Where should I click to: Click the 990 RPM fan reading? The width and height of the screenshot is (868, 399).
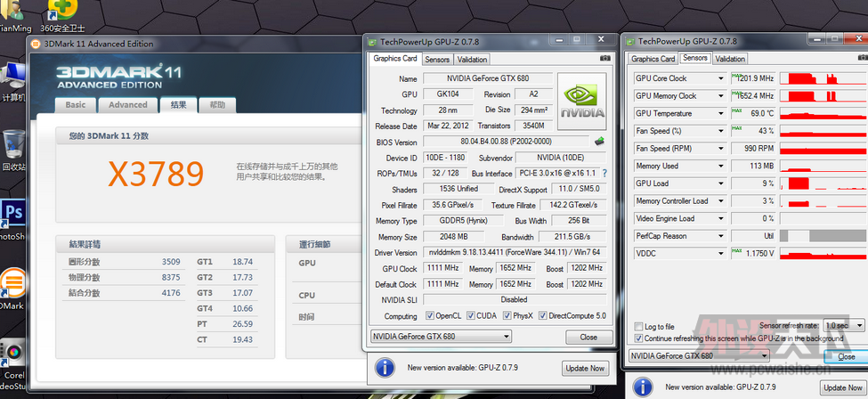click(752, 149)
